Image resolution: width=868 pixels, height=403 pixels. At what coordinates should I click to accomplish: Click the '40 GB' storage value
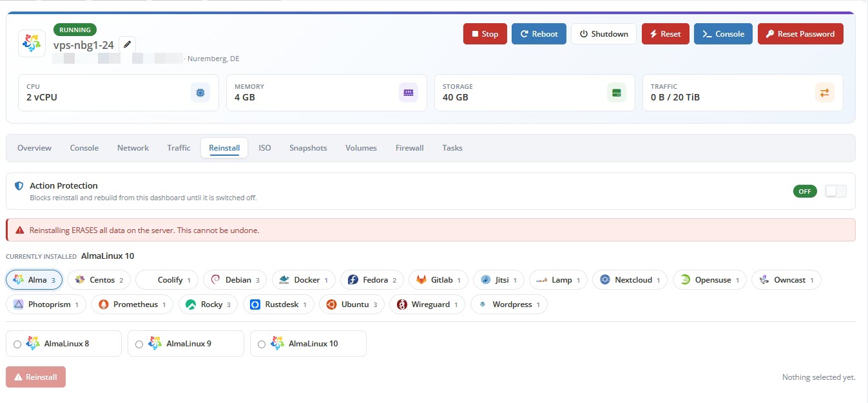click(x=455, y=98)
